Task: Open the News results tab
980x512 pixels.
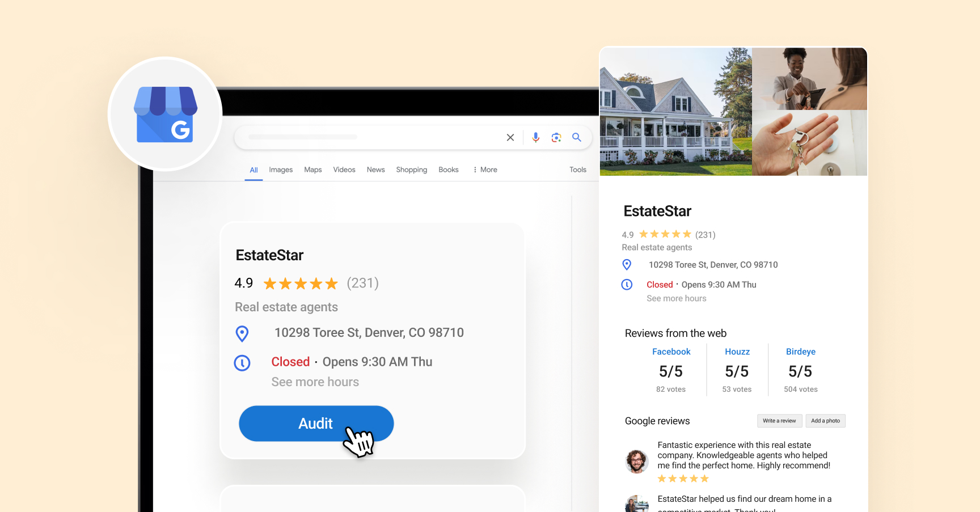Action: click(375, 170)
